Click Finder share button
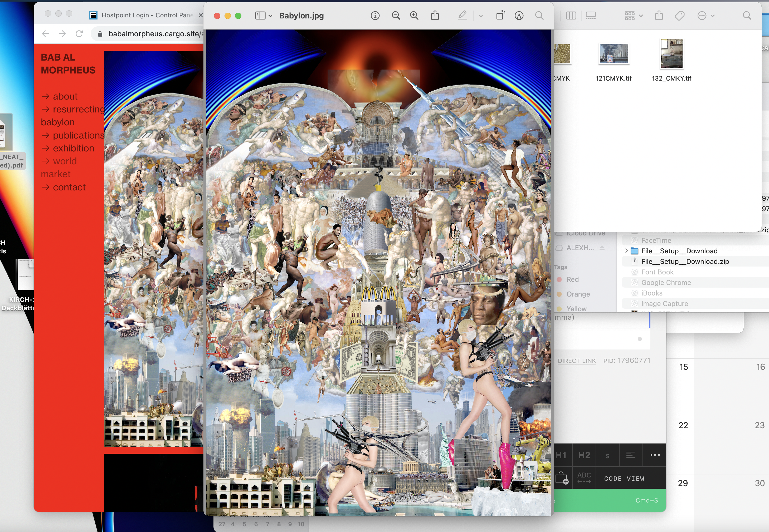The image size is (769, 532). pos(659,15)
